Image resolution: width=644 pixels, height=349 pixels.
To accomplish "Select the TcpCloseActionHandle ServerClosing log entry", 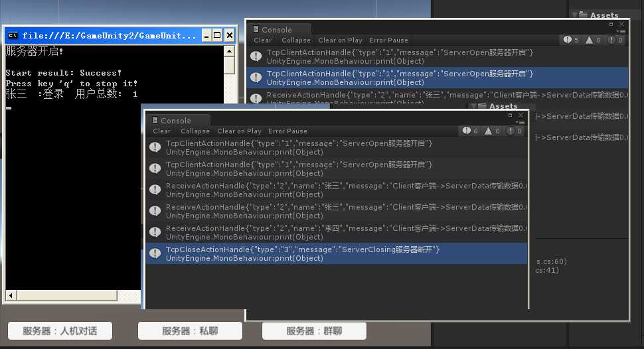I will pyautogui.click(x=337, y=253).
